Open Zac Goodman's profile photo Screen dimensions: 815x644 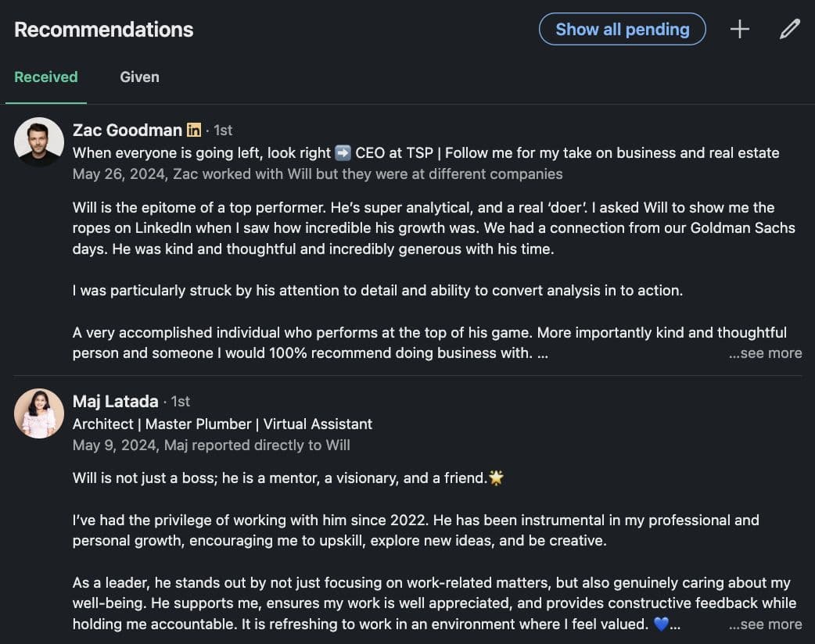pos(38,141)
